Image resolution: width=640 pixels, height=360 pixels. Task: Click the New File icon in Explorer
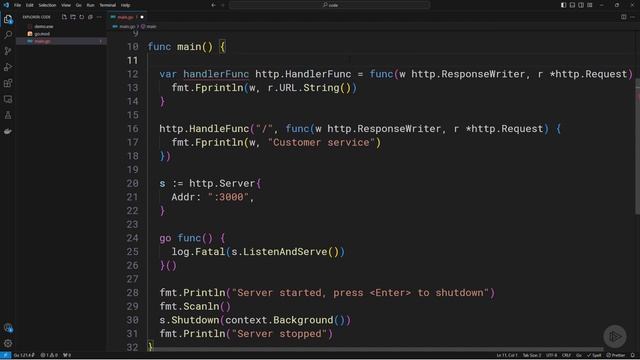pos(64,17)
